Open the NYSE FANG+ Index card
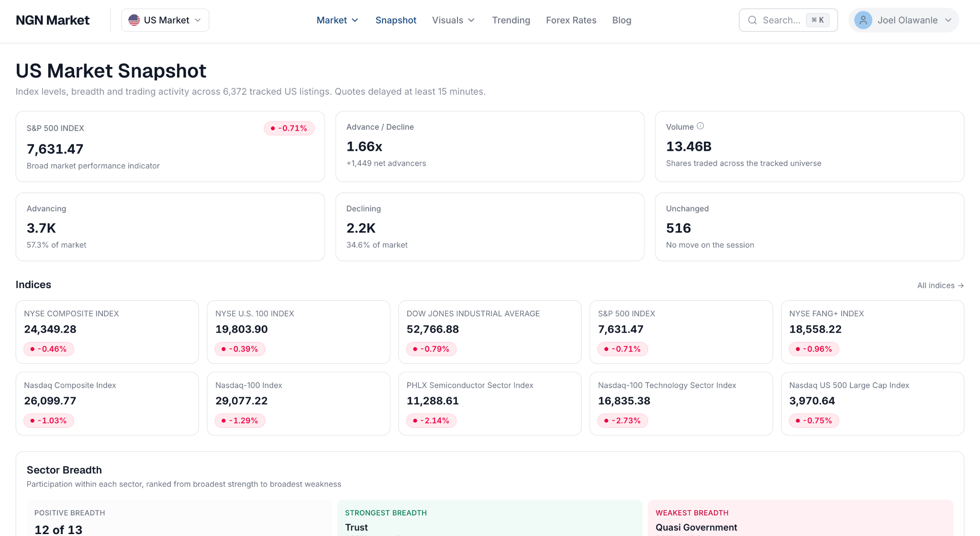 click(872, 332)
